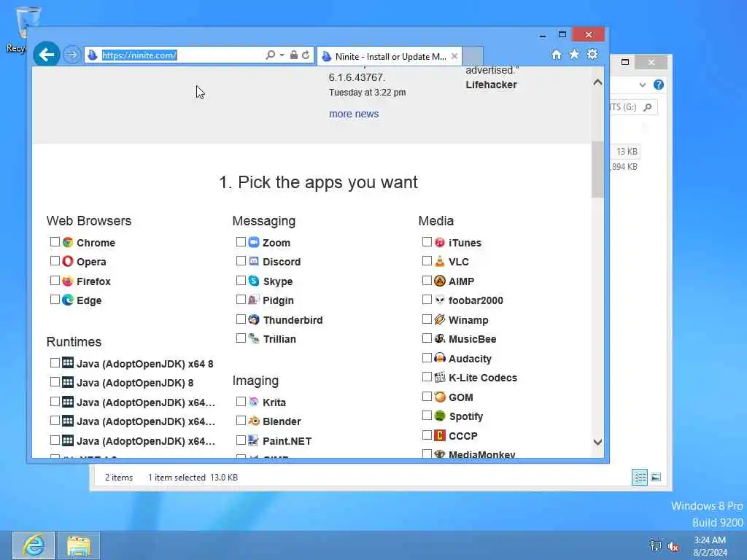Click the CCCP app icon
747x560 pixels.
(x=440, y=435)
